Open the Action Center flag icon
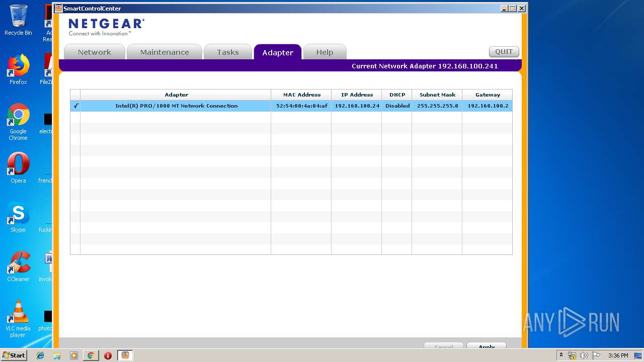This screenshot has height=362, width=644. [596, 355]
